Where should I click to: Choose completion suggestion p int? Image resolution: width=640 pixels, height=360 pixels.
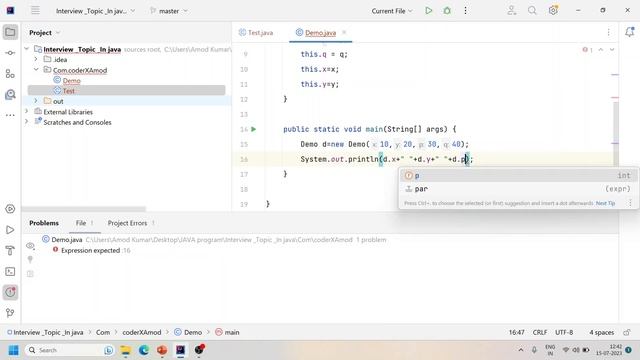click(x=518, y=176)
